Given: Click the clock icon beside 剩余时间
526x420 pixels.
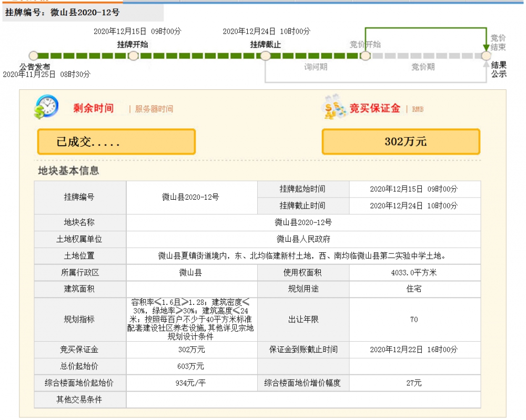Looking at the screenshot, I should (x=47, y=107).
